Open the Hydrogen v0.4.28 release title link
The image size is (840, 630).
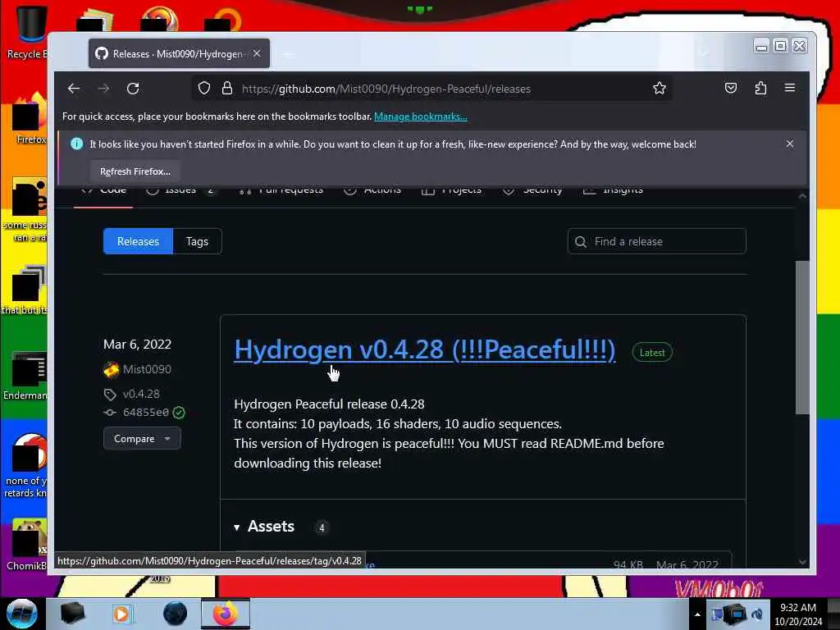click(x=424, y=349)
